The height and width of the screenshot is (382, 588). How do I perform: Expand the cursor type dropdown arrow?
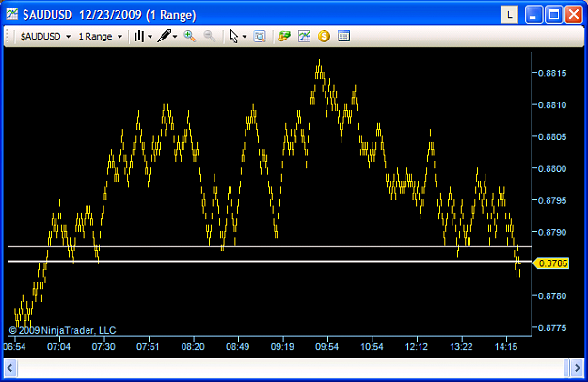pos(245,37)
